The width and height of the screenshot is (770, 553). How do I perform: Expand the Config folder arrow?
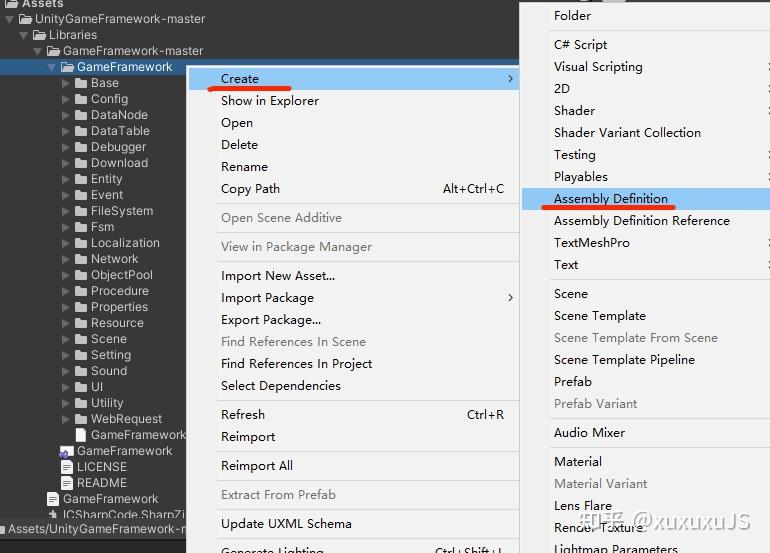66,99
